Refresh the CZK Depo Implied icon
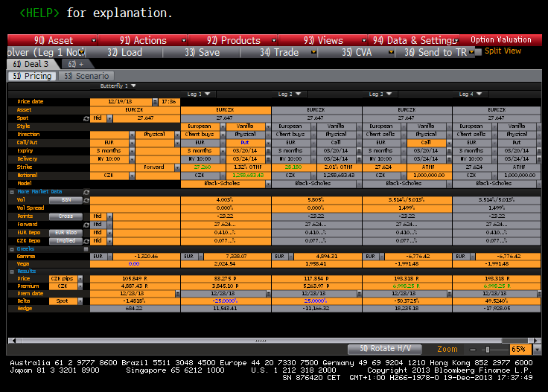The image size is (548, 392). [86, 241]
